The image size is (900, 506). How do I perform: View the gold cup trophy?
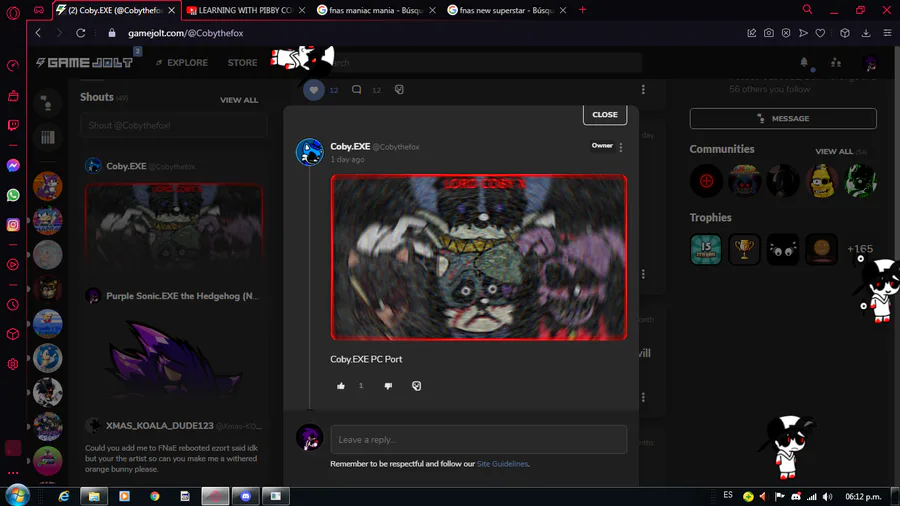(x=744, y=249)
